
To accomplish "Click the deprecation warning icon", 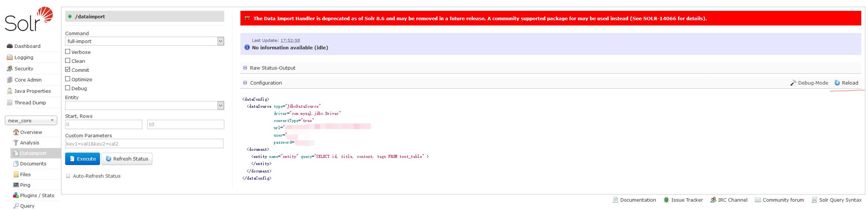I will [247, 18].
